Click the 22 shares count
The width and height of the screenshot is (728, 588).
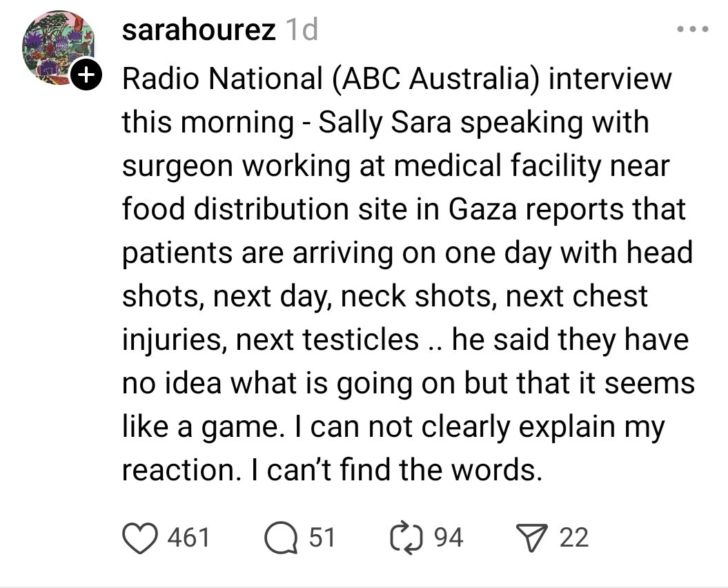point(573,537)
